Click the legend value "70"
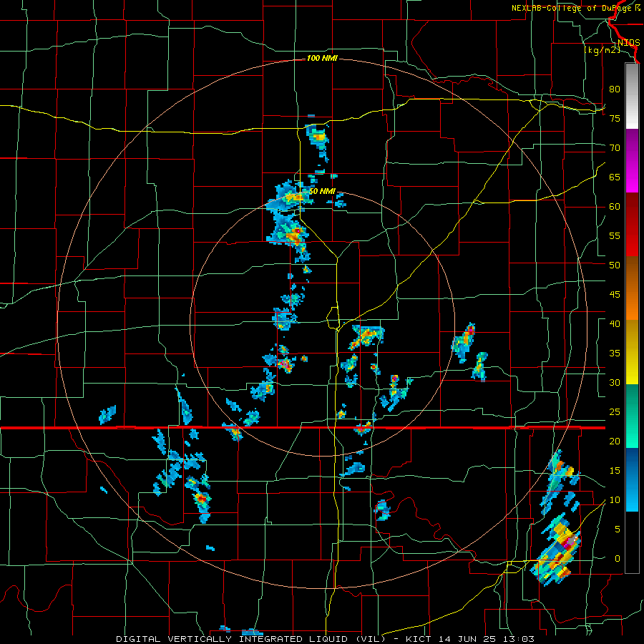Image resolution: width=644 pixels, height=644 pixels. pyautogui.click(x=615, y=148)
